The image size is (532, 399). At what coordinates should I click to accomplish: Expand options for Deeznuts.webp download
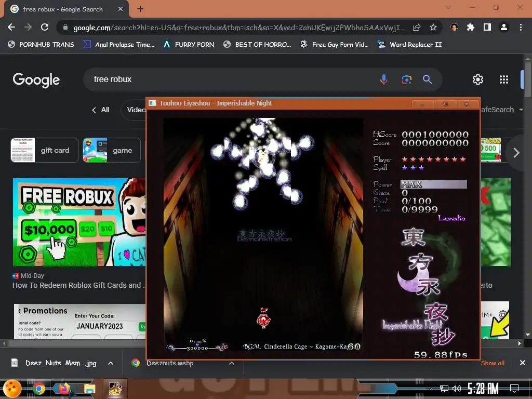(x=231, y=363)
